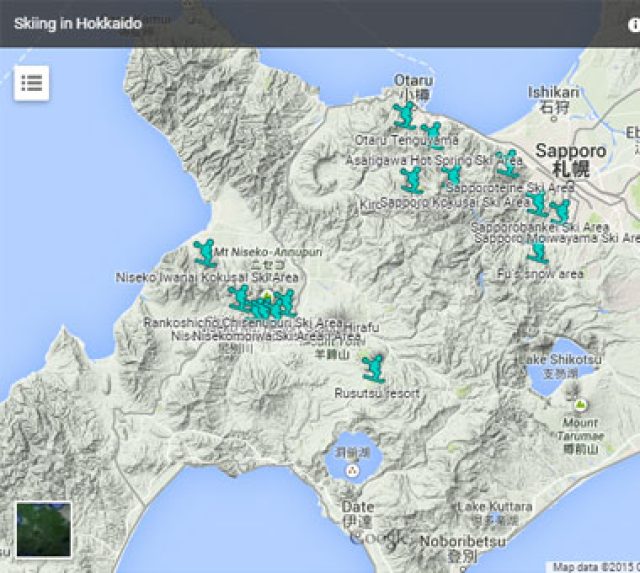Select the Sapporobankei Ski Area marker

point(537,204)
